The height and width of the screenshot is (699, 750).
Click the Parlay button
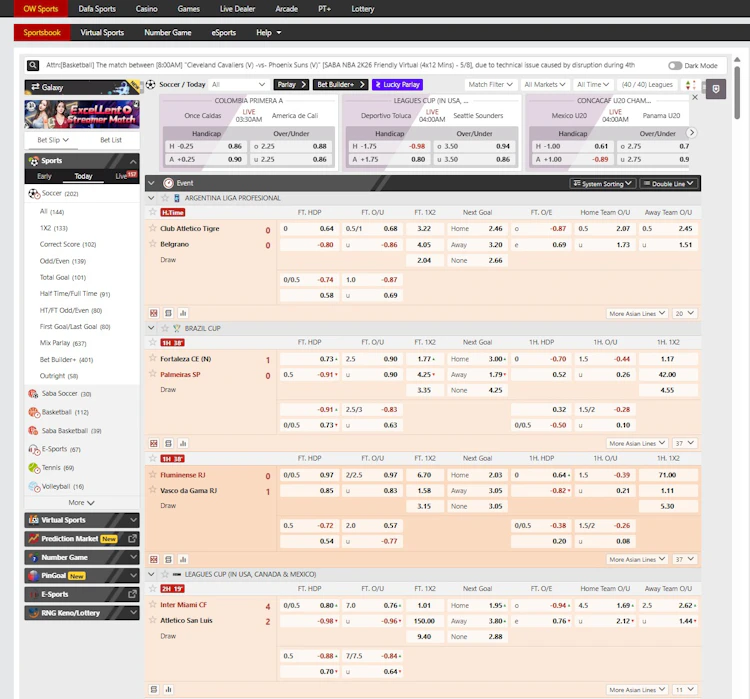pyautogui.click(x=291, y=85)
